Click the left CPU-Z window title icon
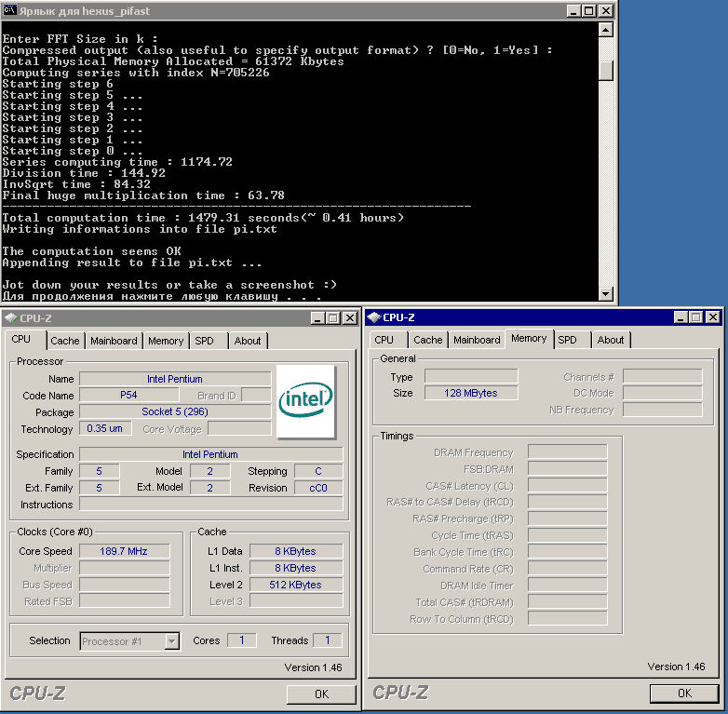This screenshot has height=714, width=728. click(x=10, y=318)
